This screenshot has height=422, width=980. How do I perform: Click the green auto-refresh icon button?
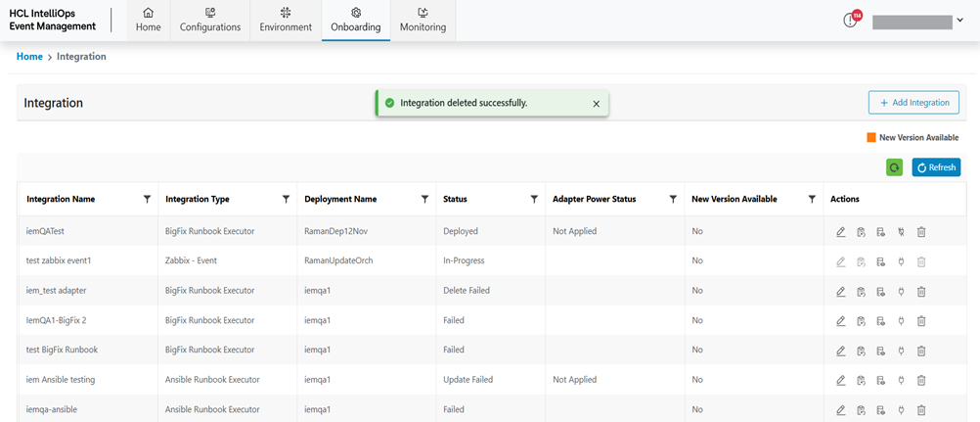click(894, 167)
